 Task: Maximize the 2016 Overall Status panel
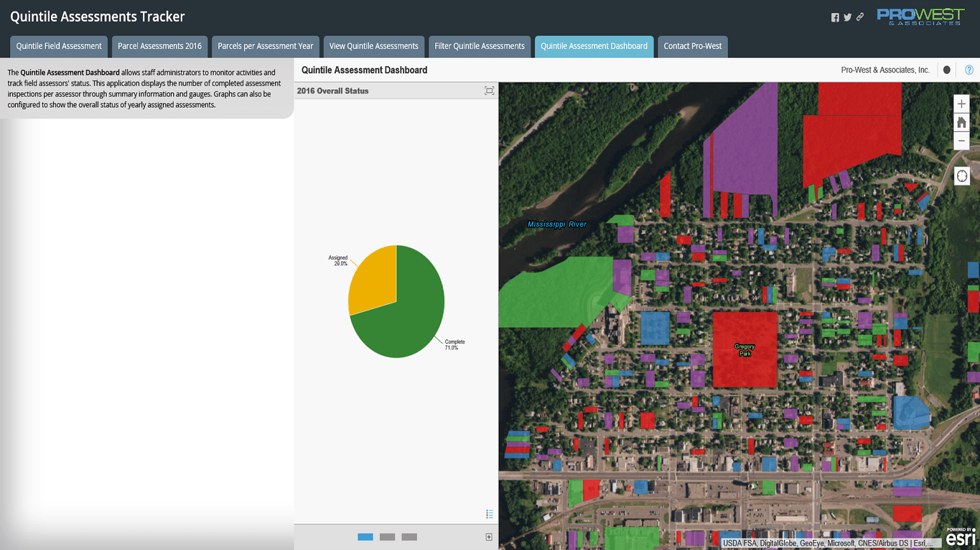(489, 91)
